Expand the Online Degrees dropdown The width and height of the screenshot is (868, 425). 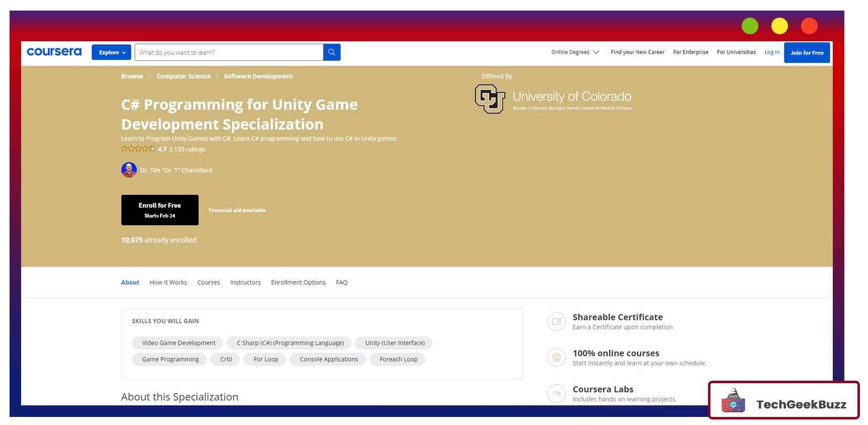[575, 52]
